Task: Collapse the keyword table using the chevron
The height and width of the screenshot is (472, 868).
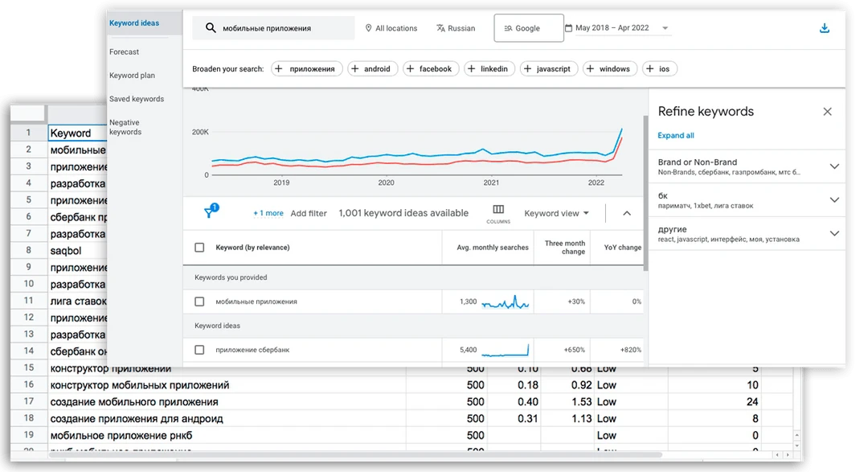Action: coord(625,212)
